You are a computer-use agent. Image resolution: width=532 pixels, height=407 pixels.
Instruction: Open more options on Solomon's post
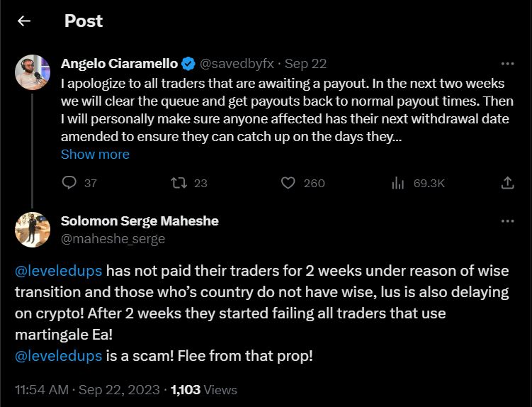[507, 221]
